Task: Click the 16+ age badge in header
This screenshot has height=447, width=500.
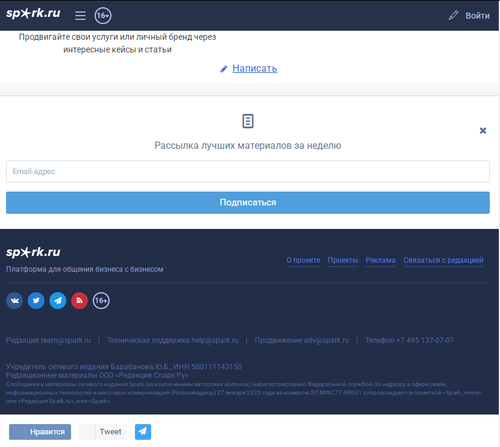Action: [103, 15]
